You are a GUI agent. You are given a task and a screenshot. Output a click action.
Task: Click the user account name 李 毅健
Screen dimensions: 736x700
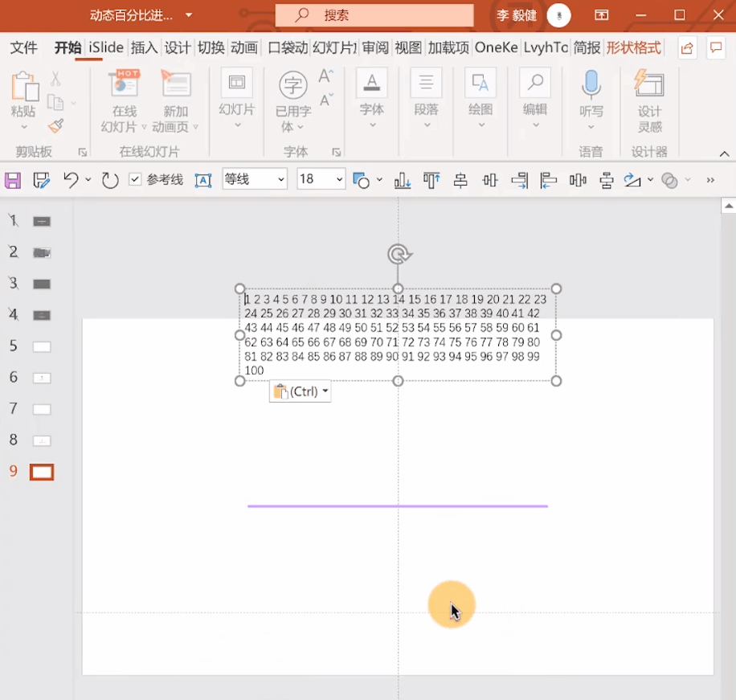(x=517, y=15)
